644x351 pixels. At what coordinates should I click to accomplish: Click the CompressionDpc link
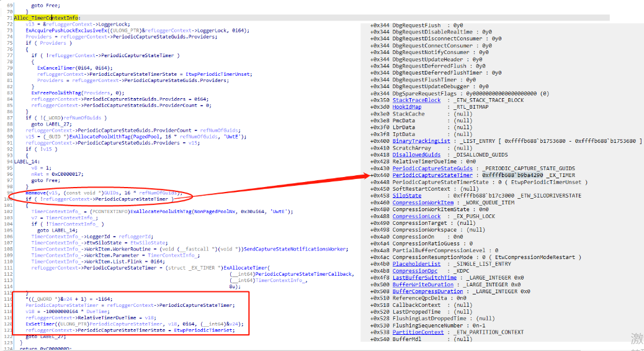pos(414,271)
